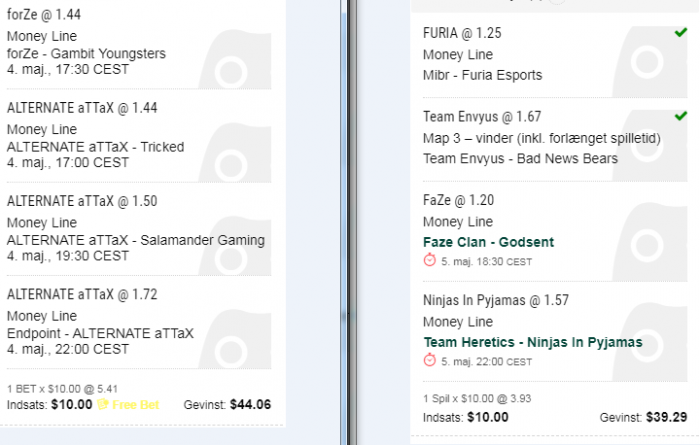Click the Mibr - Furia Esports match text
The width and height of the screenshot is (700, 445).
coord(483,75)
